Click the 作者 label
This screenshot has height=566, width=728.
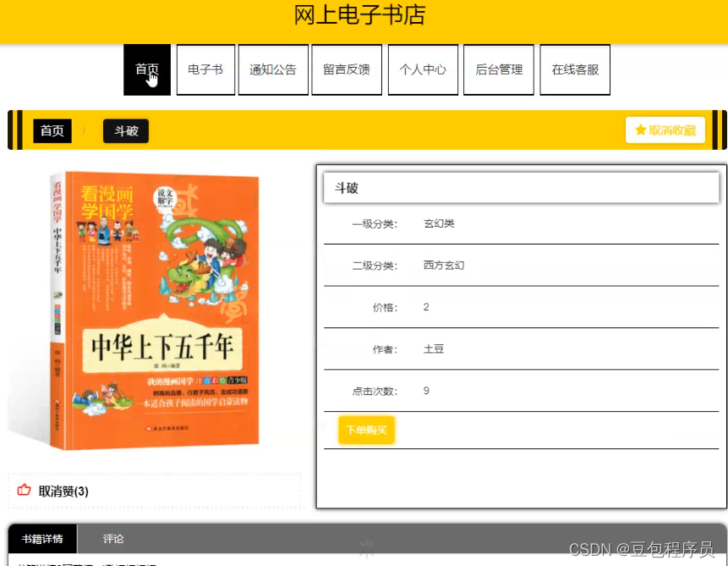click(x=385, y=349)
